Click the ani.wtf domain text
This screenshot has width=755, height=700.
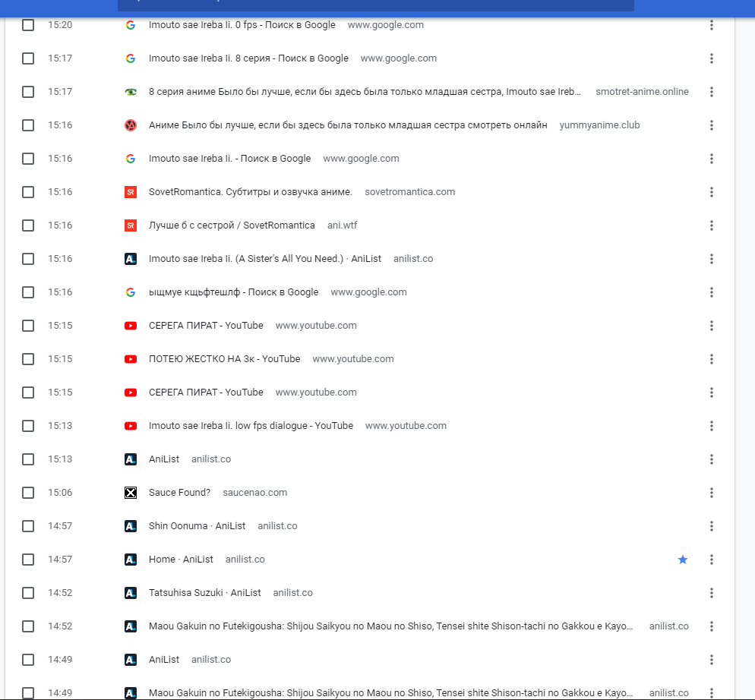342,225
